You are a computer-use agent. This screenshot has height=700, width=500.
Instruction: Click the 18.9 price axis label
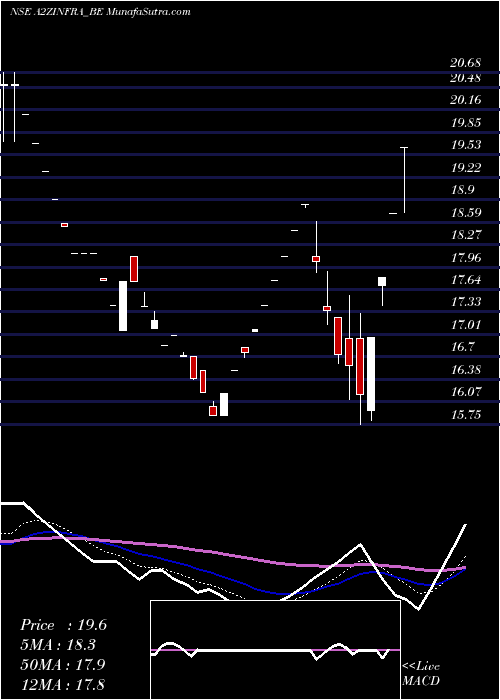[462, 190]
